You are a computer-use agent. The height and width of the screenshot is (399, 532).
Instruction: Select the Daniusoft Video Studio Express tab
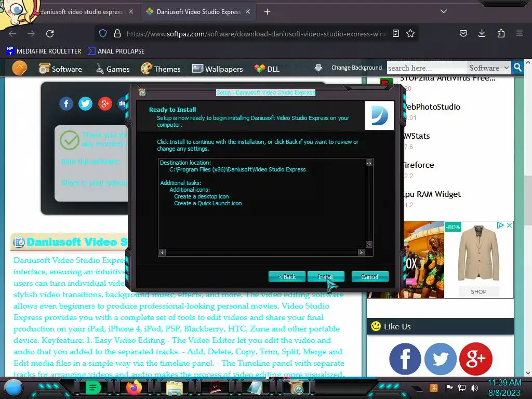pos(198,12)
